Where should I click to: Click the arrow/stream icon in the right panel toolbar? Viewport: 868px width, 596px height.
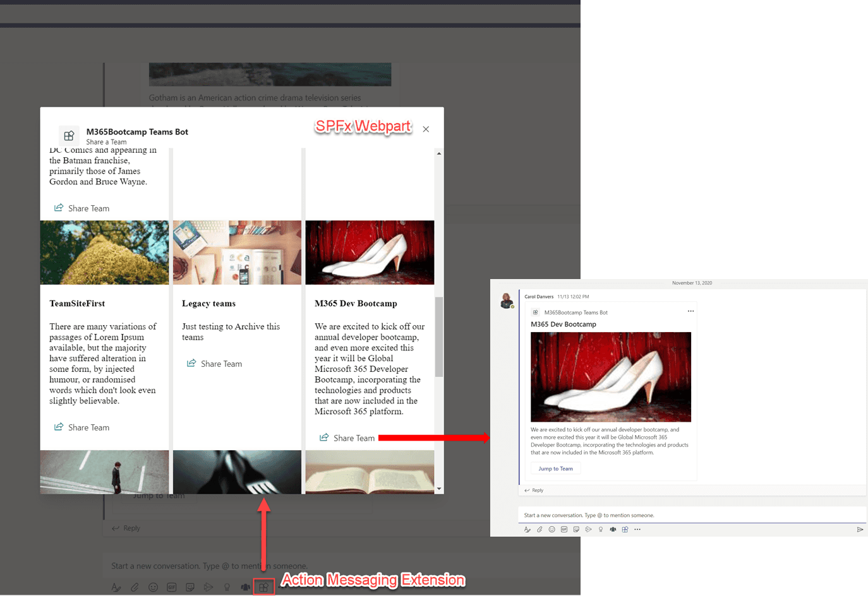588,530
